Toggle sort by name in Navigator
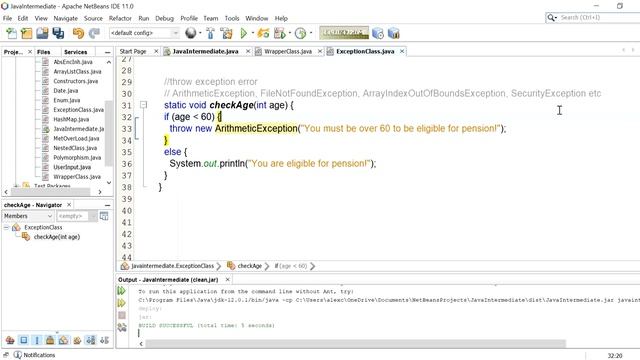The height and width of the screenshot is (360, 640). [91, 340]
